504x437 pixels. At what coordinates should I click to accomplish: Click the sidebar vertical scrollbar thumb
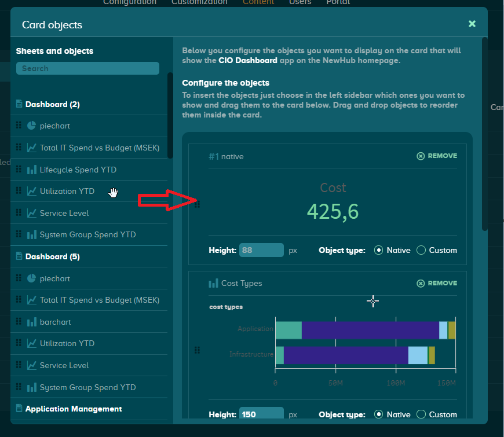click(170, 116)
